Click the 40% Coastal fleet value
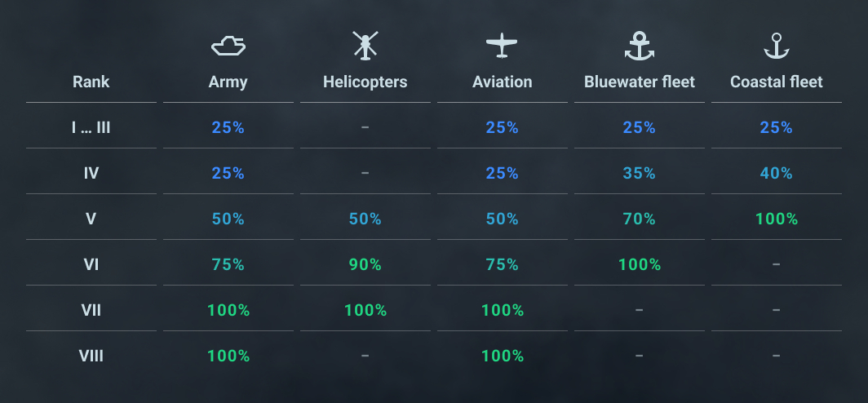Screen dimensions: 868x403 click(x=777, y=173)
